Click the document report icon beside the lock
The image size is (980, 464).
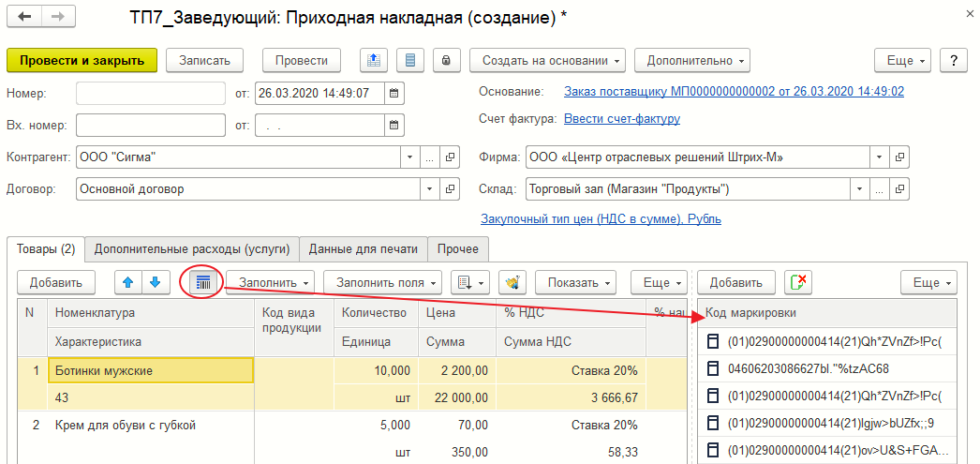tap(409, 61)
